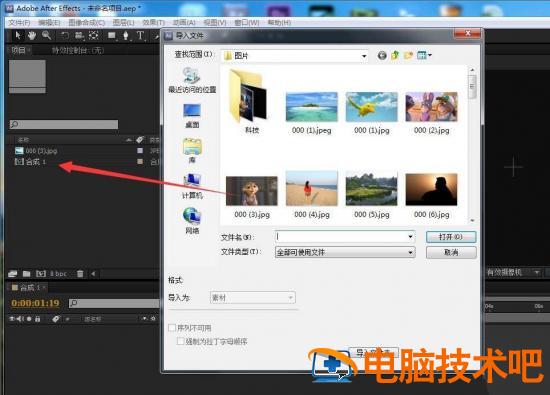Select the 000 (3).jpg thumbnail
The height and width of the screenshot is (395, 550).
251,191
